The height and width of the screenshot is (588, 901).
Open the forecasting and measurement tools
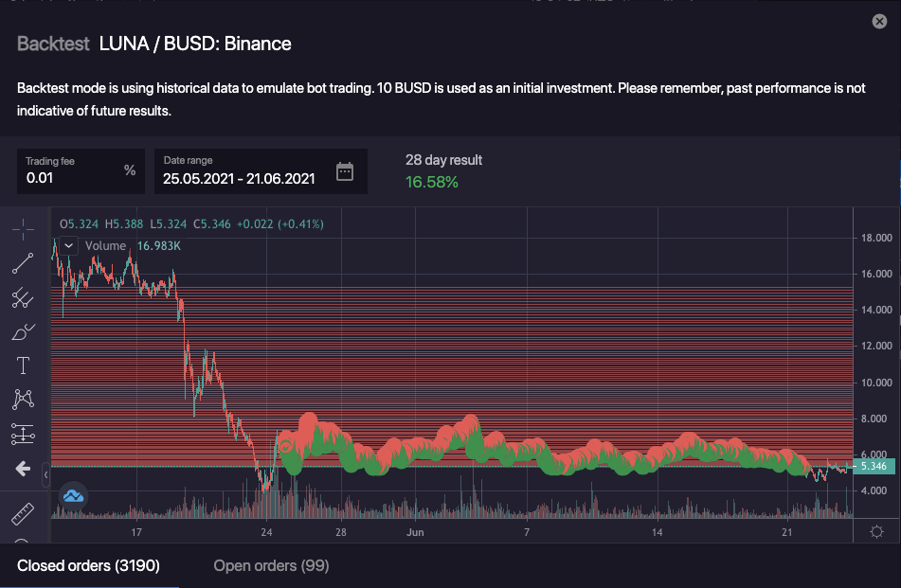tap(23, 434)
